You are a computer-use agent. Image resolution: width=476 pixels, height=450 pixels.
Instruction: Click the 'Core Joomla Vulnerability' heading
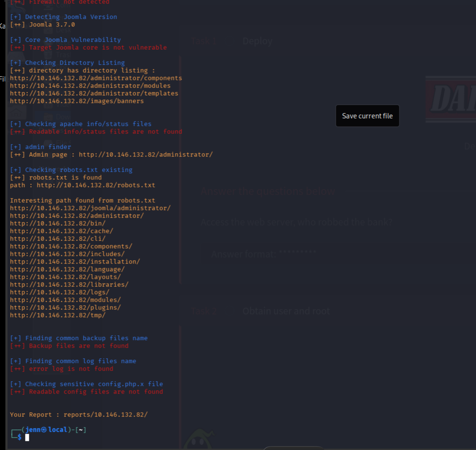click(x=65, y=40)
